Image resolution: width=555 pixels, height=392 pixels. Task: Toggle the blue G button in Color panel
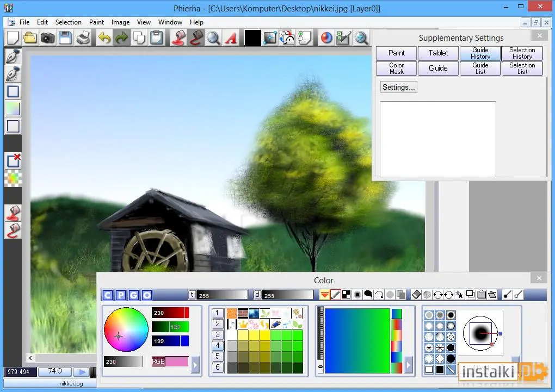[x=134, y=295]
